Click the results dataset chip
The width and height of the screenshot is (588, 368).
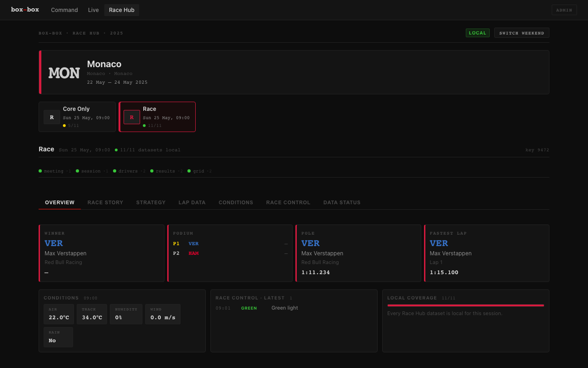pos(166,171)
